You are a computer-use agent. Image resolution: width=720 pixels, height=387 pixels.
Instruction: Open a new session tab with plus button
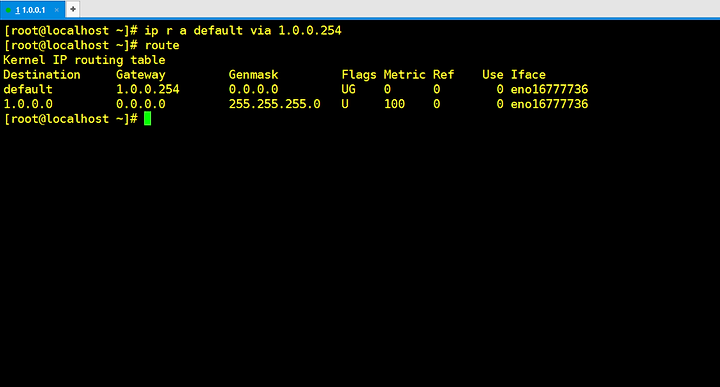click(x=73, y=9)
